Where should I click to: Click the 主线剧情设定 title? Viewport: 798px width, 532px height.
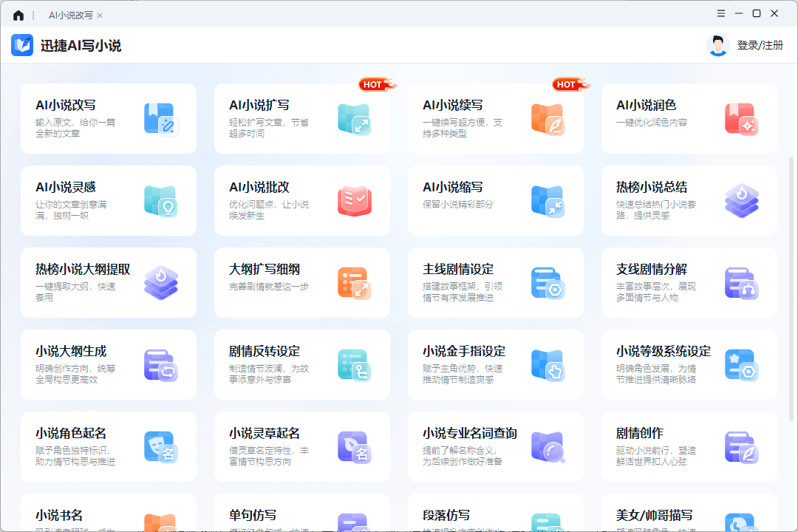point(458,269)
